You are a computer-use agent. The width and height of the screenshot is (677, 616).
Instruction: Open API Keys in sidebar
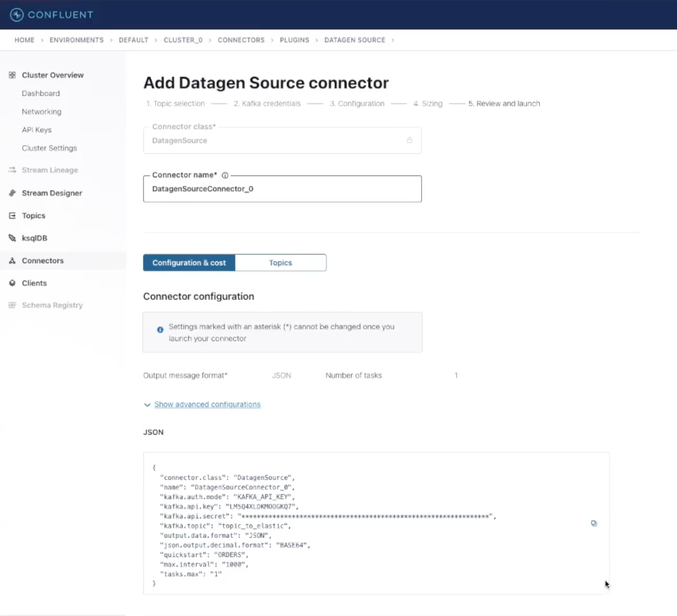pos(37,130)
